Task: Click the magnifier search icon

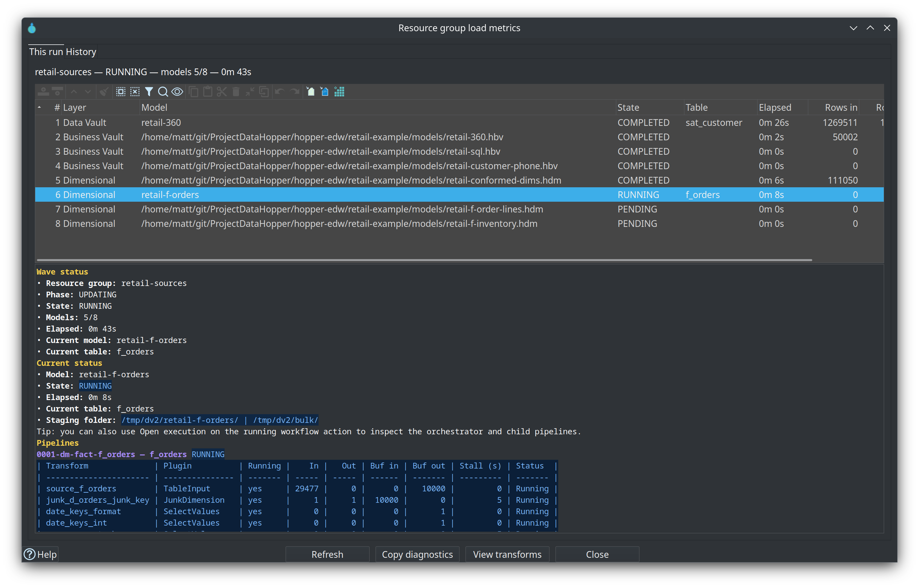Action: (163, 92)
